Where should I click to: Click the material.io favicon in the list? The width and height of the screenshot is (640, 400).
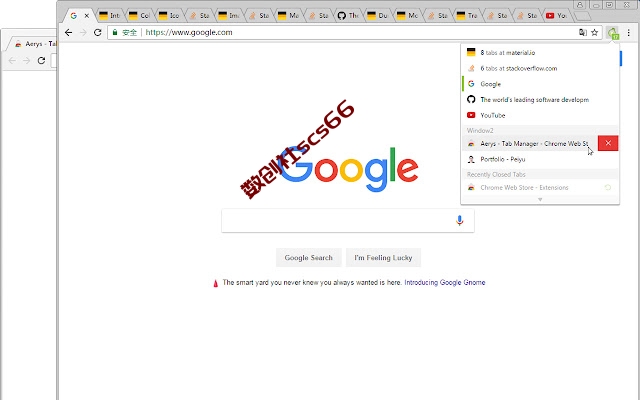[x=471, y=52]
